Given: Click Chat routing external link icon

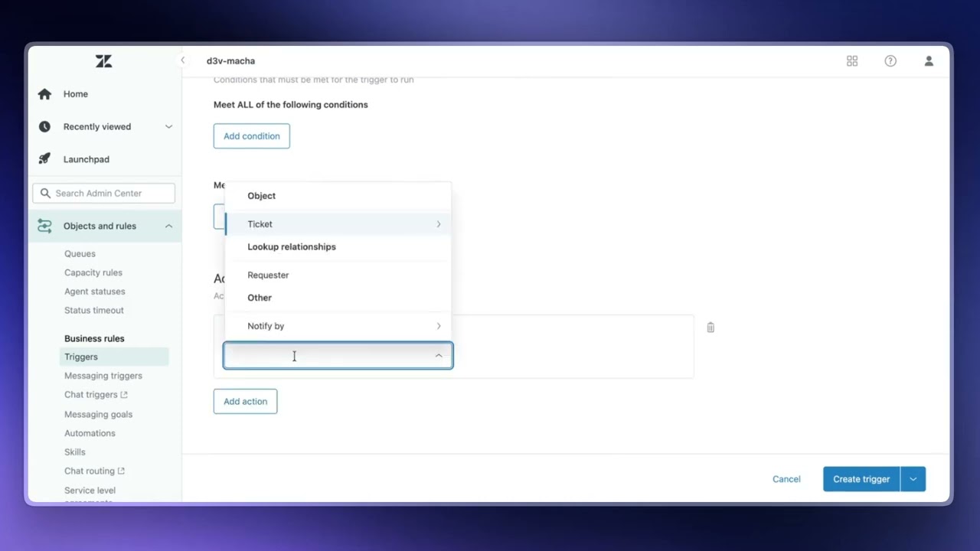Looking at the screenshot, I should [121, 471].
